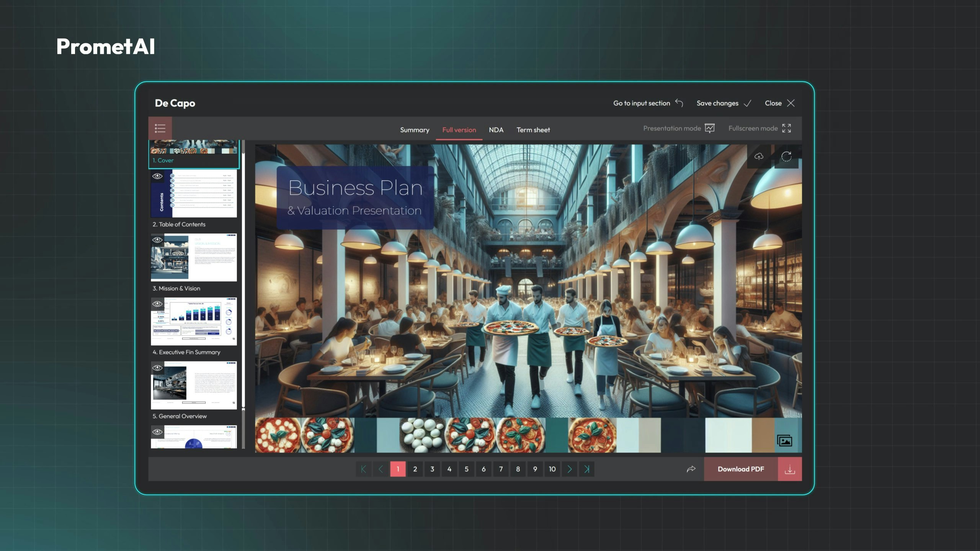Select the General Overview slide thumbnail

194,385
